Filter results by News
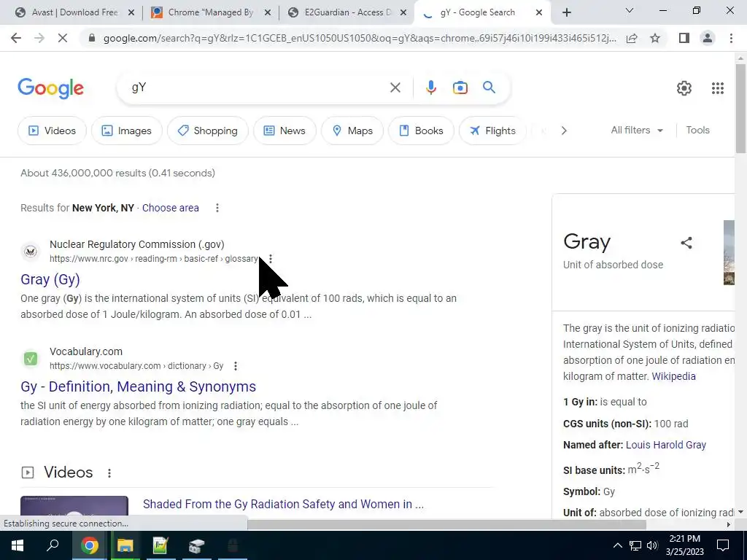747x560 pixels. pos(285,131)
